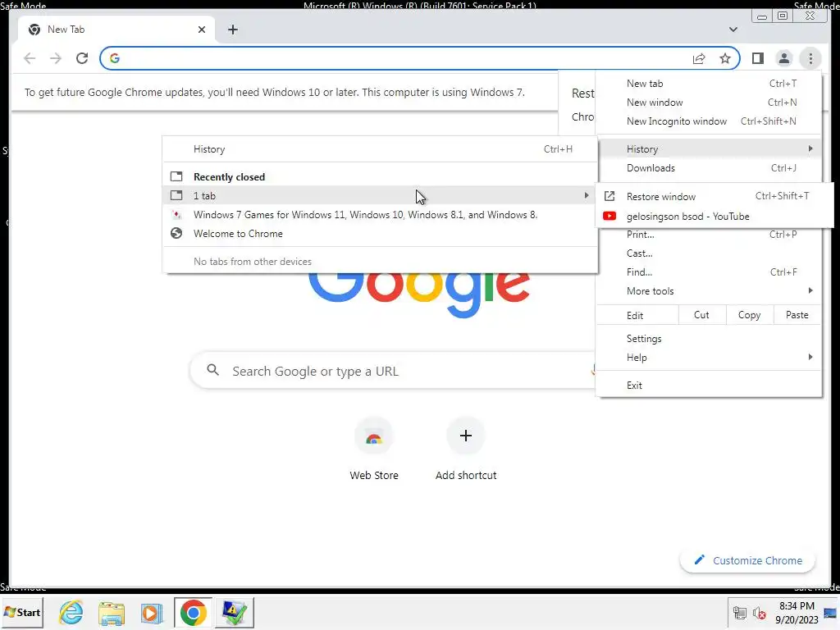Open the side panel icon
This screenshot has height=630, width=840.
click(757, 58)
